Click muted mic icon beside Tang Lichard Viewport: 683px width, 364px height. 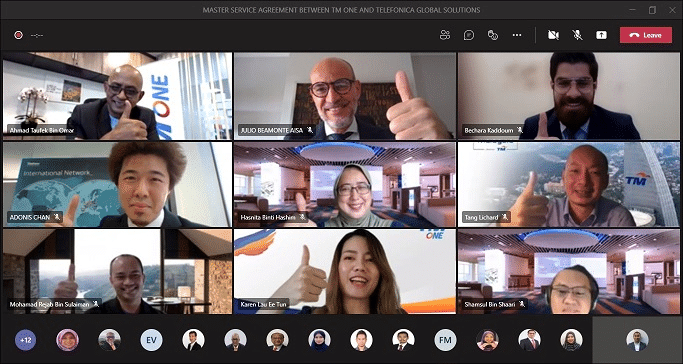505,216
